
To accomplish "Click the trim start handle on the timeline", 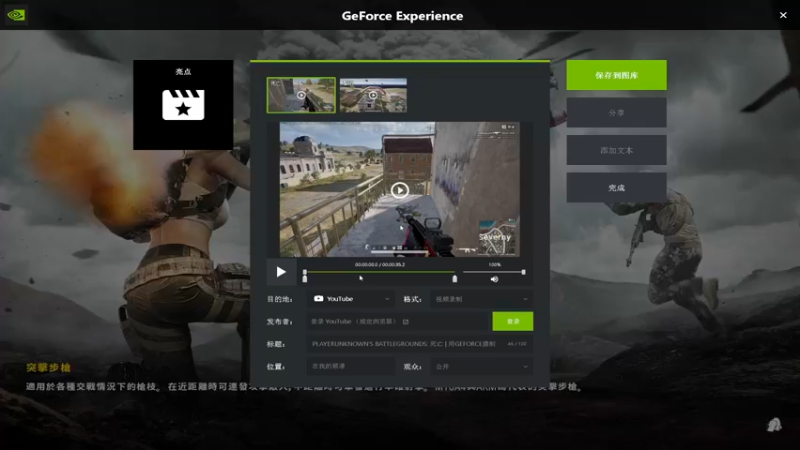I will [305, 279].
